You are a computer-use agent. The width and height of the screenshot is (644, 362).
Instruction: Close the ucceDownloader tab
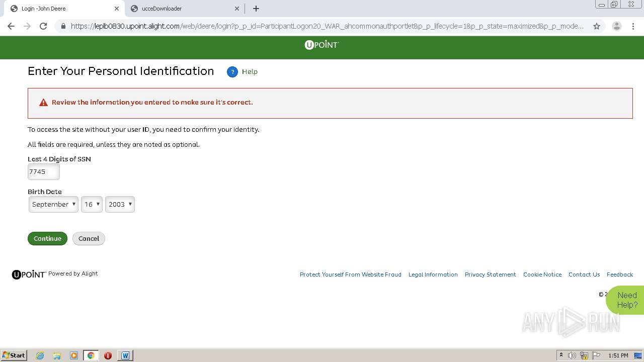point(237,9)
